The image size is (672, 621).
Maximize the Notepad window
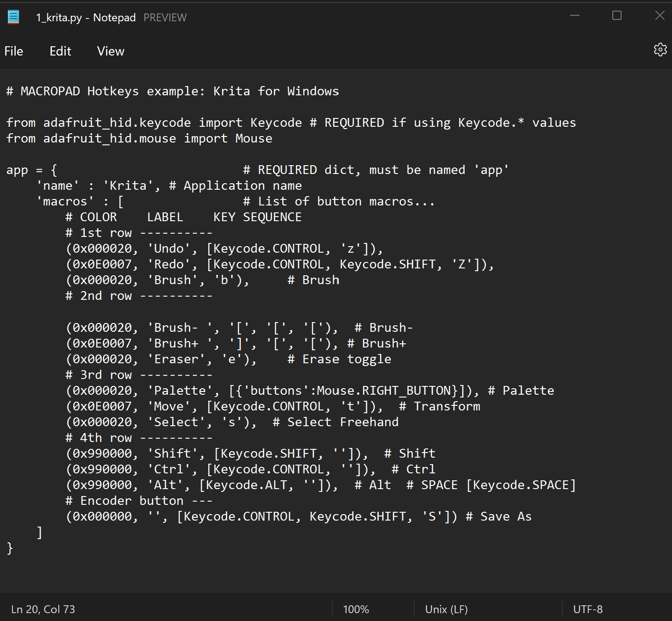tap(617, 16)
